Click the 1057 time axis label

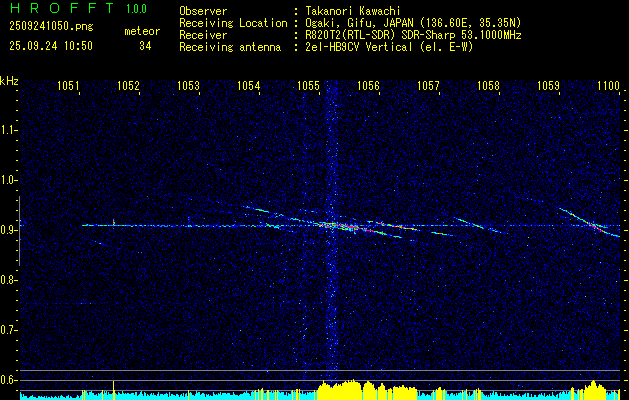pos(428,85)
